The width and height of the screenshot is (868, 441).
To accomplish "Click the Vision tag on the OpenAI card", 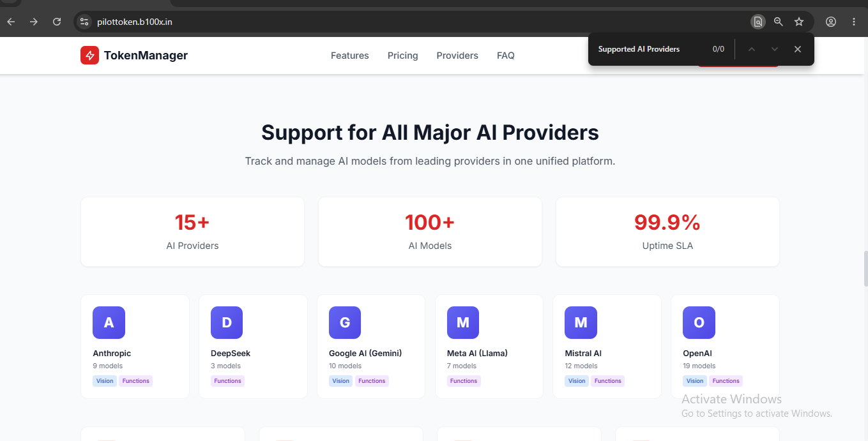I will click(695, 381).
